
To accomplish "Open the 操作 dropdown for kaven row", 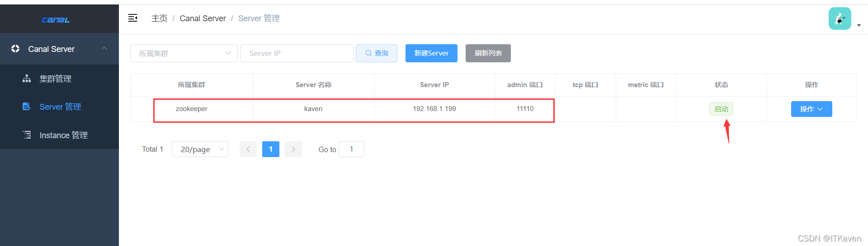I will pos(811,109).
